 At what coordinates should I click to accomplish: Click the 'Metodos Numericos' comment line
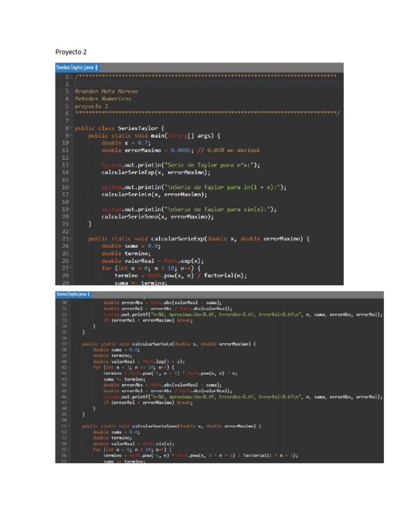pyautogui.click(x=103, y=99)
